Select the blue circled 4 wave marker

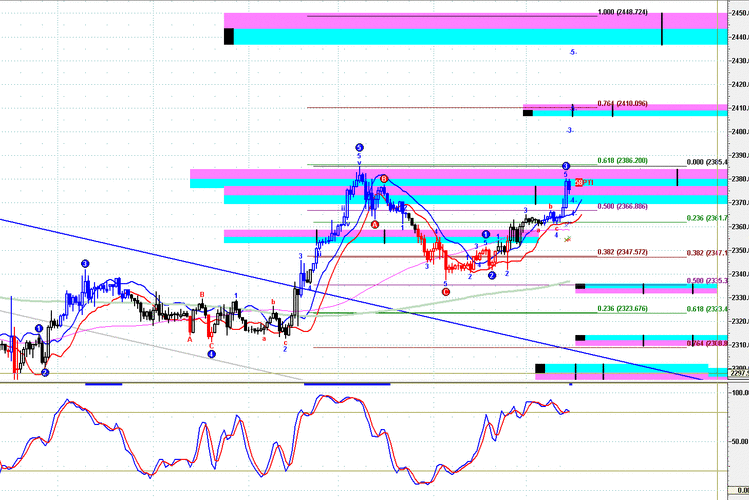tap(212, 354)
